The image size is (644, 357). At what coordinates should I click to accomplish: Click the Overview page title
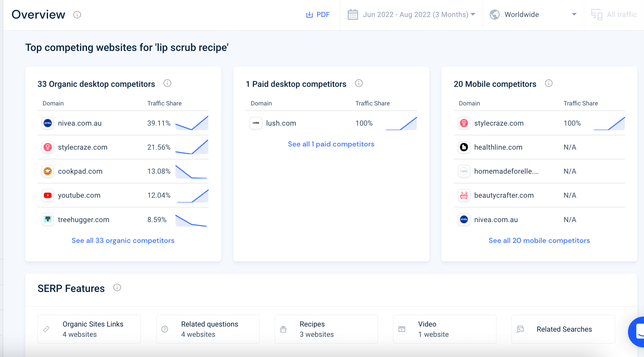pyautogui.click(x=38, y=14)
